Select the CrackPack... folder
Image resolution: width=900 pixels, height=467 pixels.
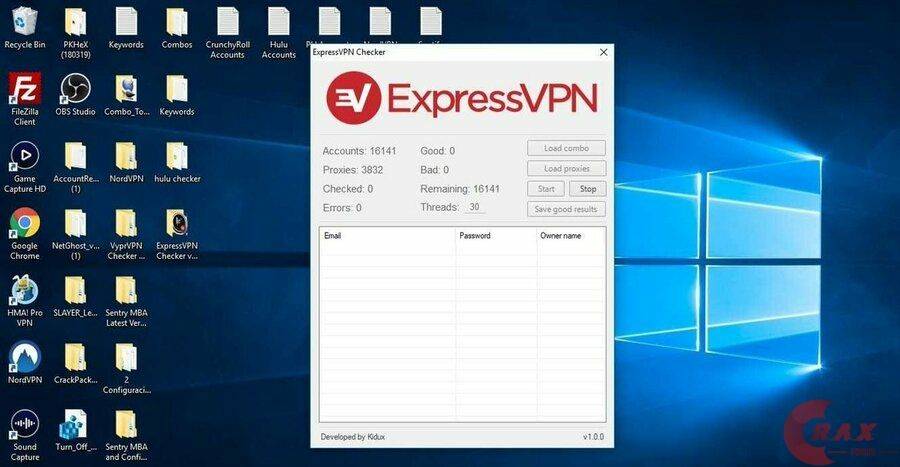coord(75,363)
